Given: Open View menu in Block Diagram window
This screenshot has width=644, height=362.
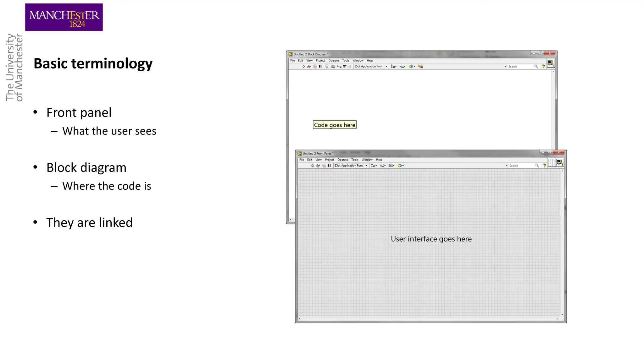Looking at the screenshot, I should tap(309, 60).
